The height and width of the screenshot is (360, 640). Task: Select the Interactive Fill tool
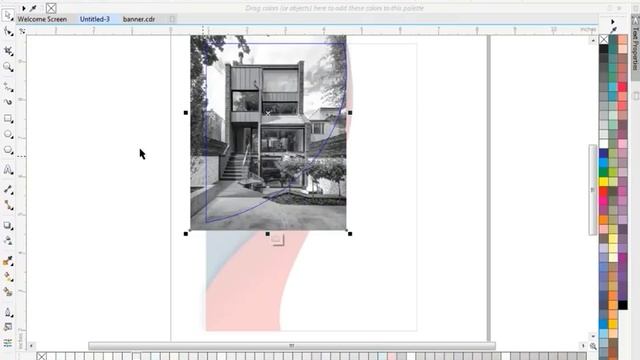[8, 277]
